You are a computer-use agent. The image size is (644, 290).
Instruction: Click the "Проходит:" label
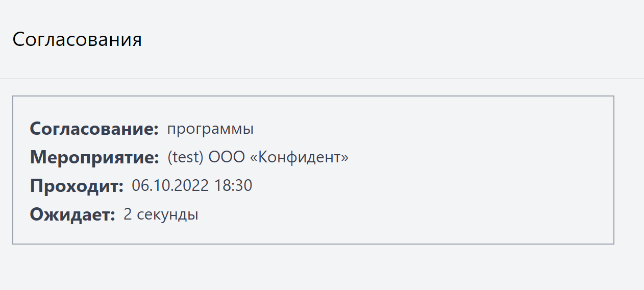(77, 186)
